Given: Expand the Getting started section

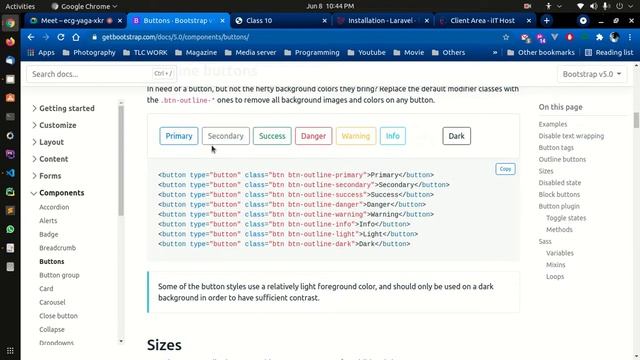Looking at the screenshot, I should coord(63,108).
